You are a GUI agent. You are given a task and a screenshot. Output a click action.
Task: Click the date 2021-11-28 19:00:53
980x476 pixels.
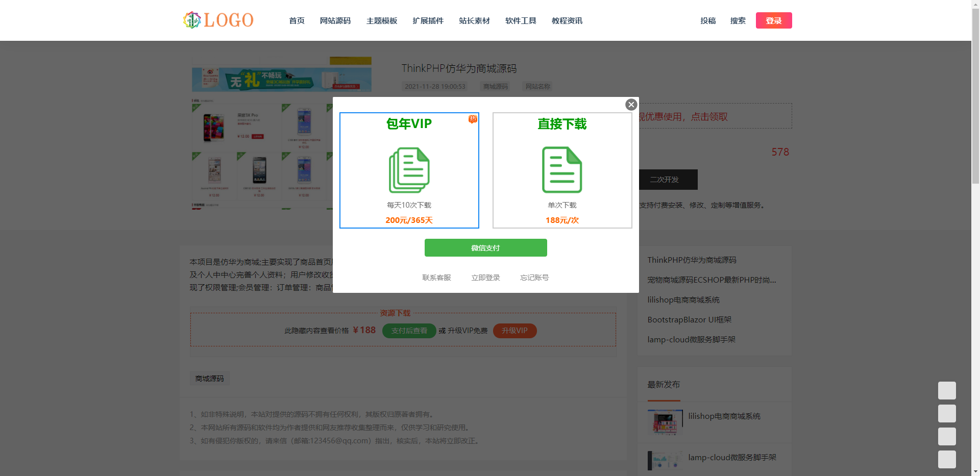(x=435, y=87)
